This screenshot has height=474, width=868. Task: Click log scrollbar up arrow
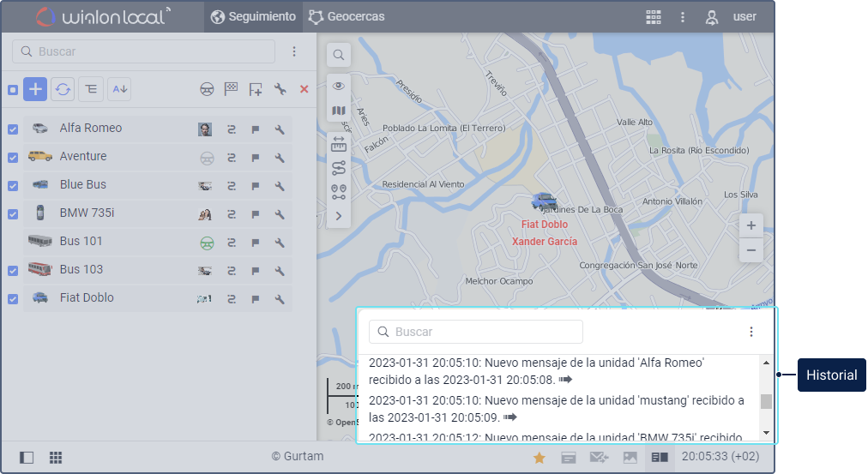click(766, 363)
